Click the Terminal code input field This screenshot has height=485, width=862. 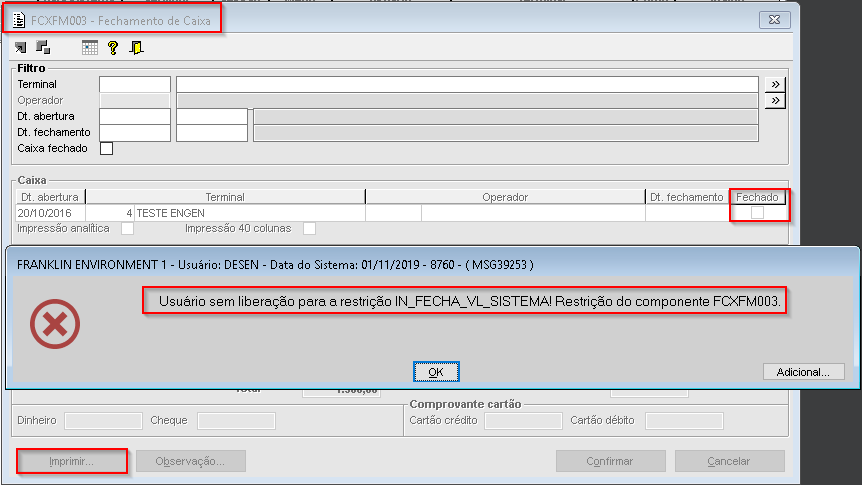[x=135, y=85]
